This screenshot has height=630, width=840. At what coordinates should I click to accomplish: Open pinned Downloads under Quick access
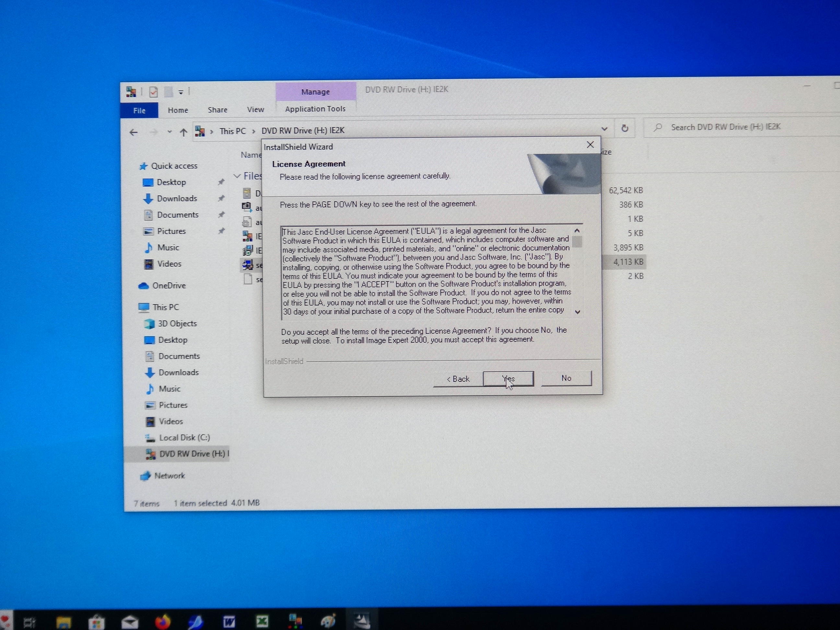pos(177,199)
